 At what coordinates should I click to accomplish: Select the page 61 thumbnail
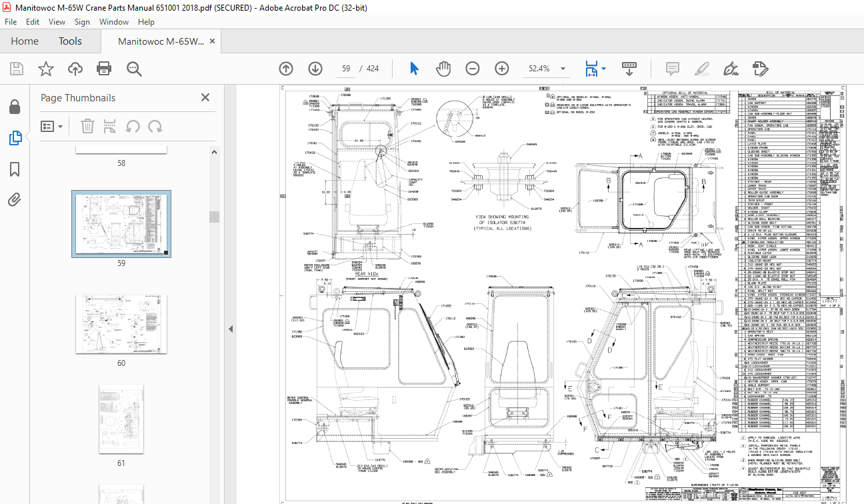point(121,421)
